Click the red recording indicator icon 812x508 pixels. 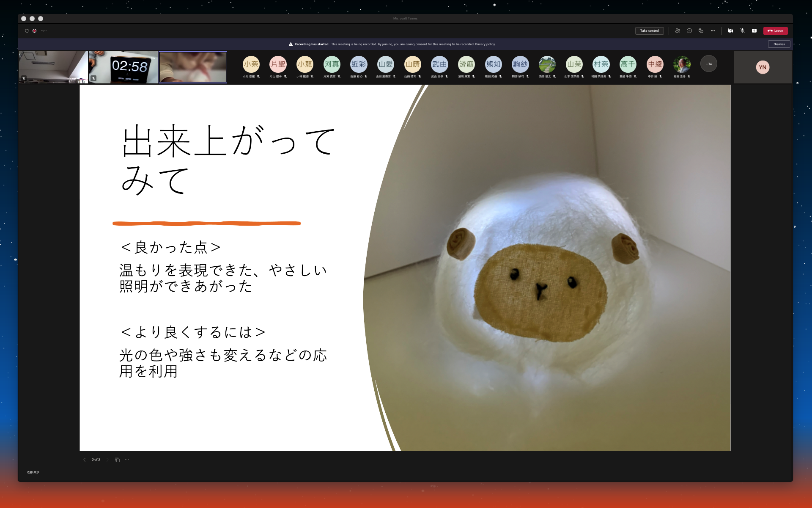[35, 31]
